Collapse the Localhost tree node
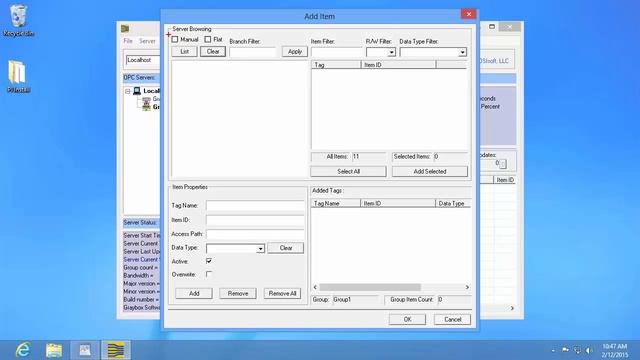The height and width of the screenshot is (360, 640). coord(128,91)
